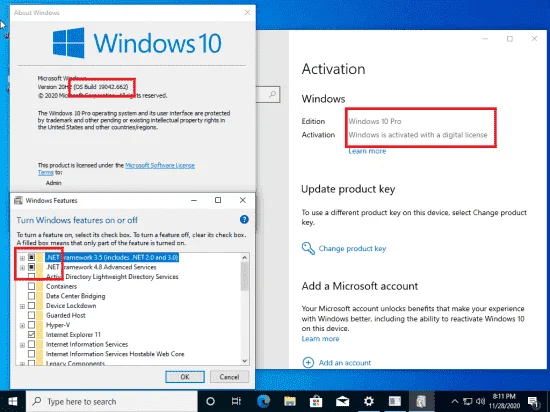Check the Device Lockdown checkbox

(x=31, y=306)
